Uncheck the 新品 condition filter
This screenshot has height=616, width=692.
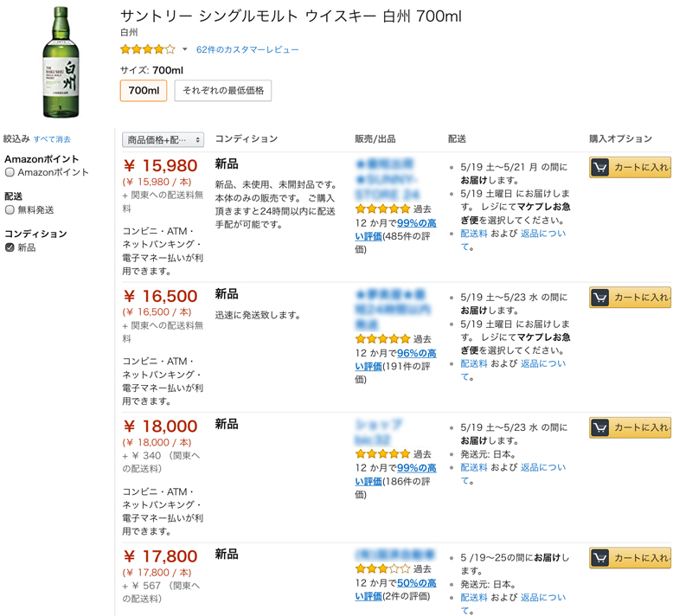pyautogui.click(x=10, y=247)
